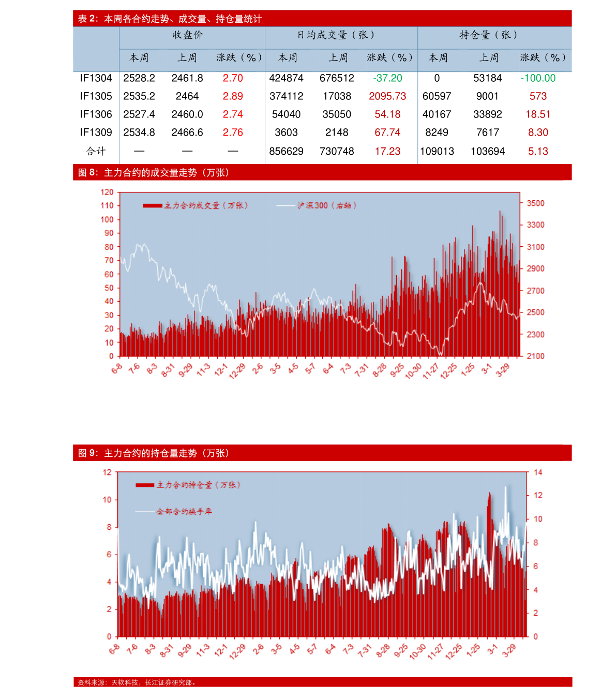Click the 图 8 主力合约的成交量走势 title bar

(154, 173)
